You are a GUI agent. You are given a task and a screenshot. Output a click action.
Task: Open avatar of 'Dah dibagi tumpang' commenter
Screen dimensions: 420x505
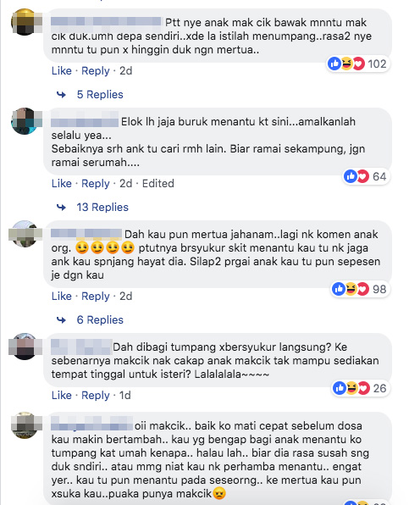[x=25, y=347]
